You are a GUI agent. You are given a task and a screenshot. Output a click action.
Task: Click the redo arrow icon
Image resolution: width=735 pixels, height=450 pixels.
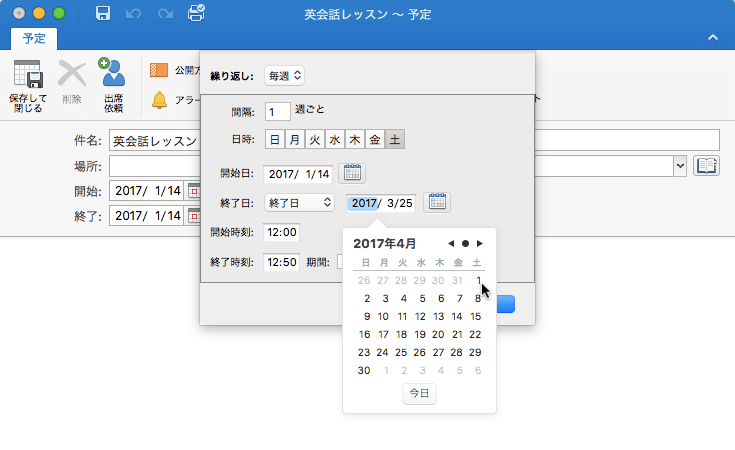tap(165, 14)
